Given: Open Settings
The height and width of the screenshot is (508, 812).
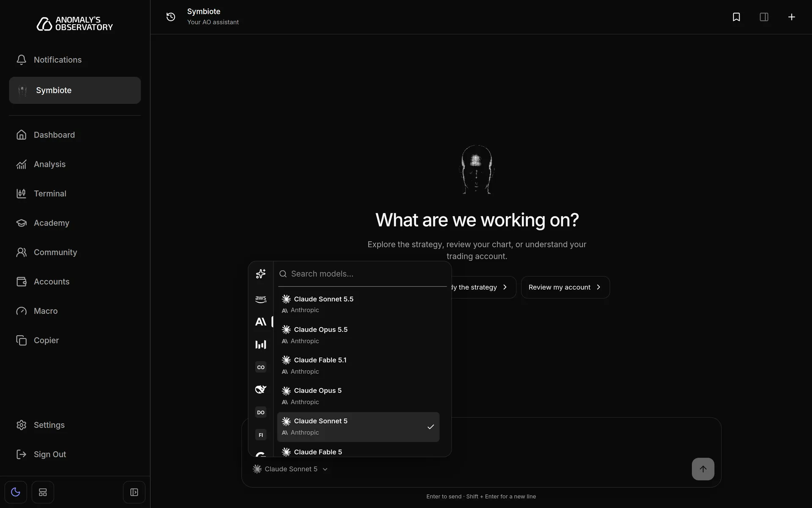Looking at the screenshot, I should coord(75,425).
